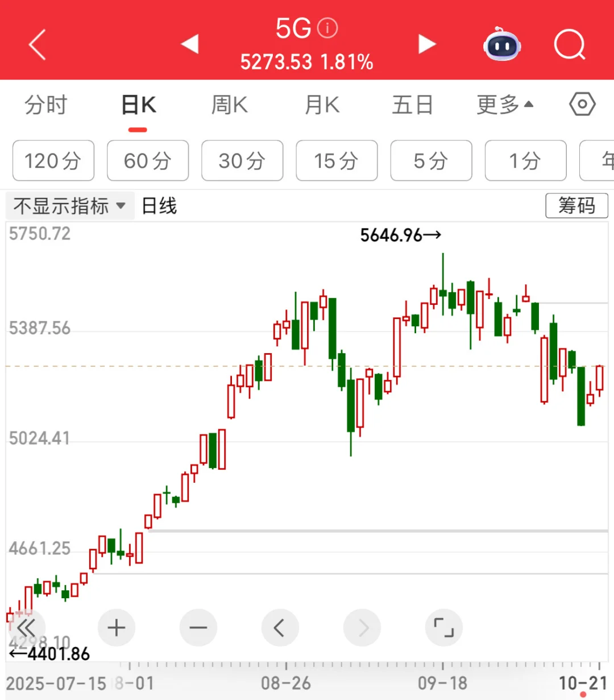Select the 5分 interval
Viewport: 614px width, 700px height.
coord(431,161)
